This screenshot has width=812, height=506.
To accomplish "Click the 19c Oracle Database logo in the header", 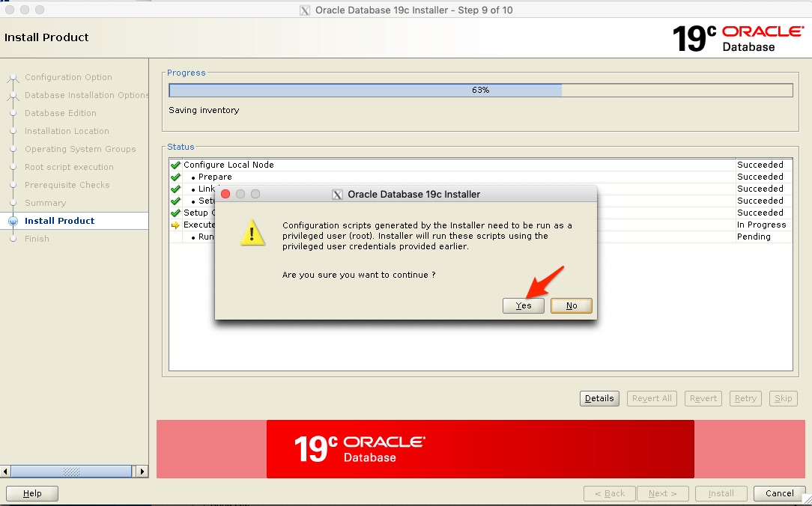I will (737, 39).
